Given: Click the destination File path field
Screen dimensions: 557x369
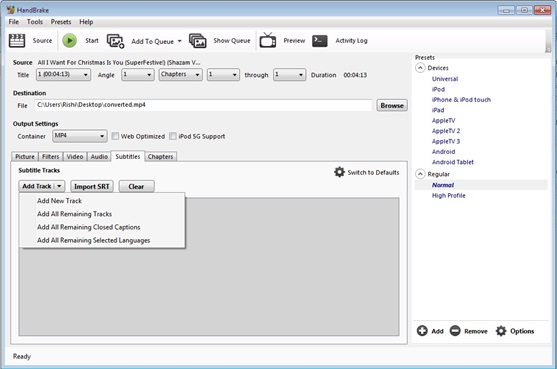Looking at the screenshot, I should [x=203, y=105].
